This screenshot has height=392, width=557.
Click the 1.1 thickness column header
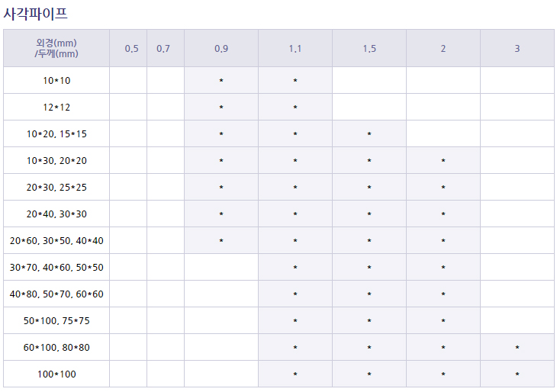pyautogui.click(x=295, y=49)
